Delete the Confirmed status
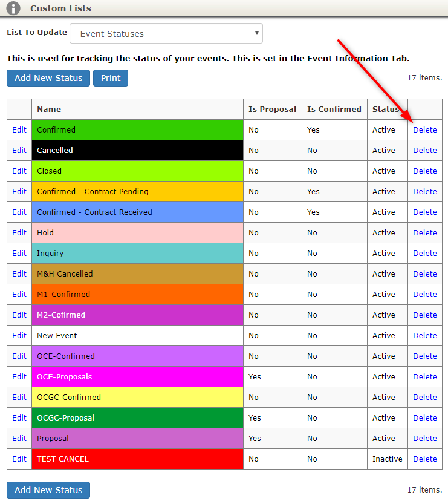 coord(425,130)
